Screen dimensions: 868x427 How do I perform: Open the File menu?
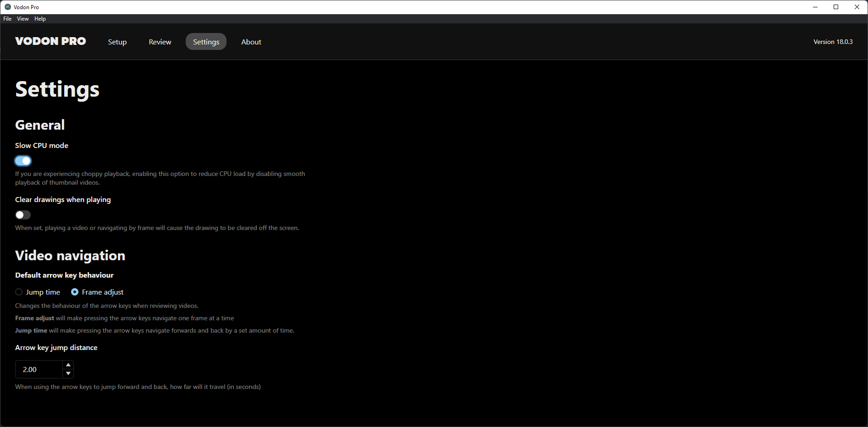[7, 19]
